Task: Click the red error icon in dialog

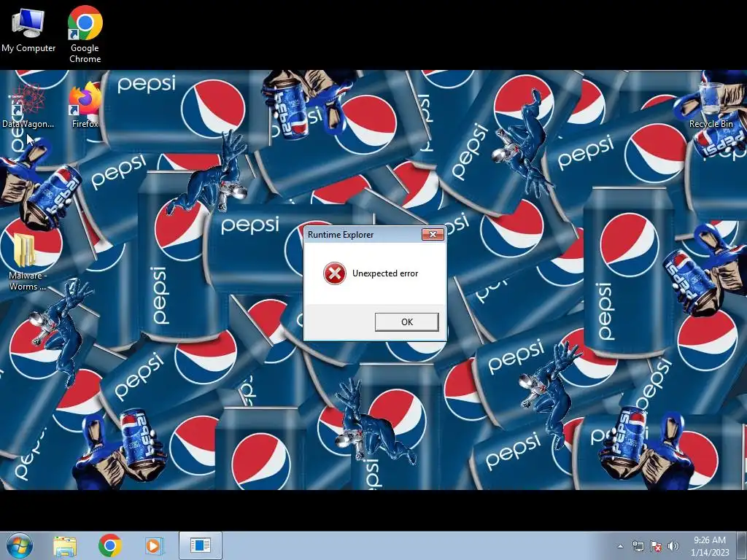Action: [334, 273]
